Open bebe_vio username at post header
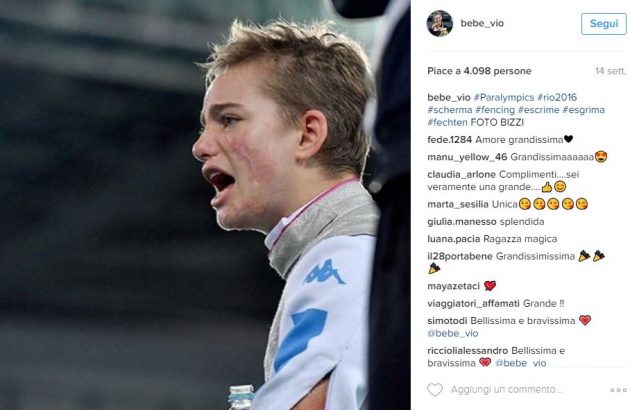This screenshot has height=410, width=630. (x=482, y=23)
